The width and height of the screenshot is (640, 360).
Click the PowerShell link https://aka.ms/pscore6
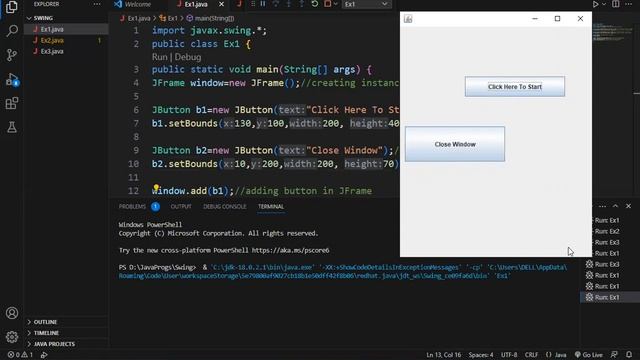coord(290,250)
